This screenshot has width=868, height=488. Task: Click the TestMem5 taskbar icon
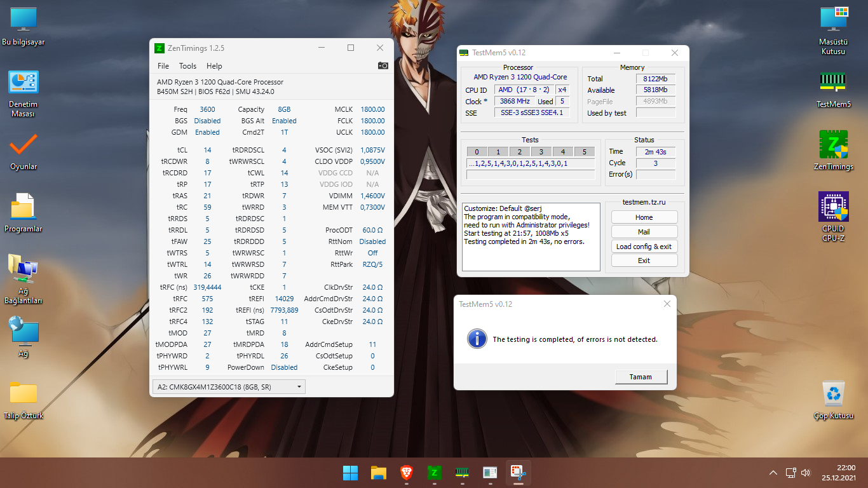[463, 473]
